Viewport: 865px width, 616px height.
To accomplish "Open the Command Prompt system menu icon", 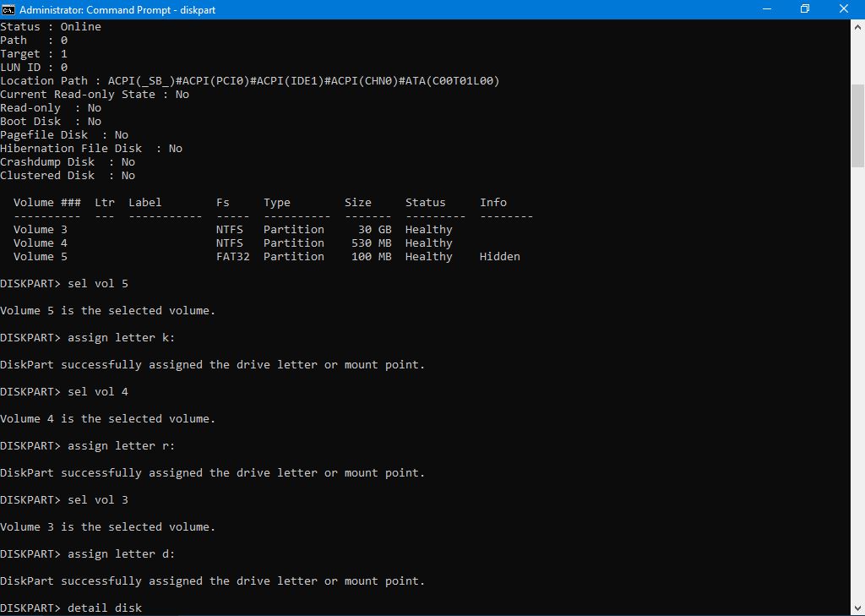I will pyautogui.click(x=8, y=9).
